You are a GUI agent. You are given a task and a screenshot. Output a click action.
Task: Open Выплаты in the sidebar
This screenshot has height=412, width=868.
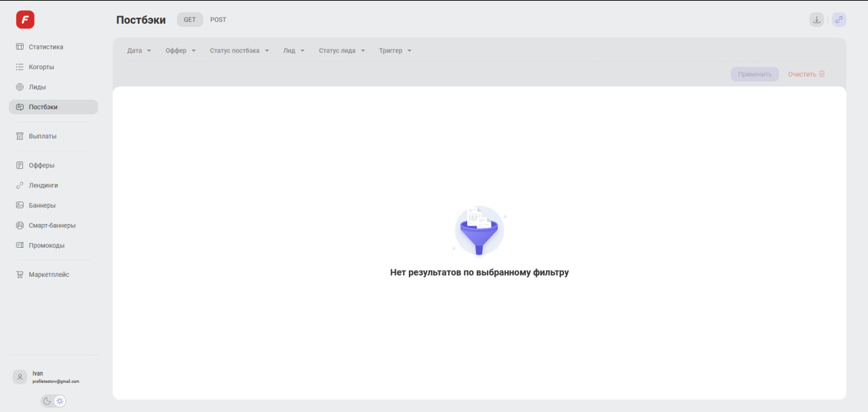tap(42, 136)
